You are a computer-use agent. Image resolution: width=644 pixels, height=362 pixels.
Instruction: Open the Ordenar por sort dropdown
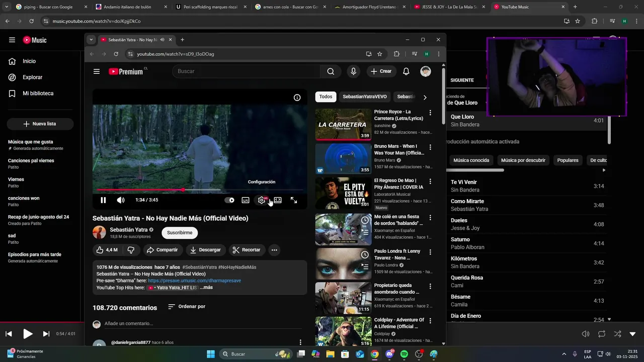[187, 307]
